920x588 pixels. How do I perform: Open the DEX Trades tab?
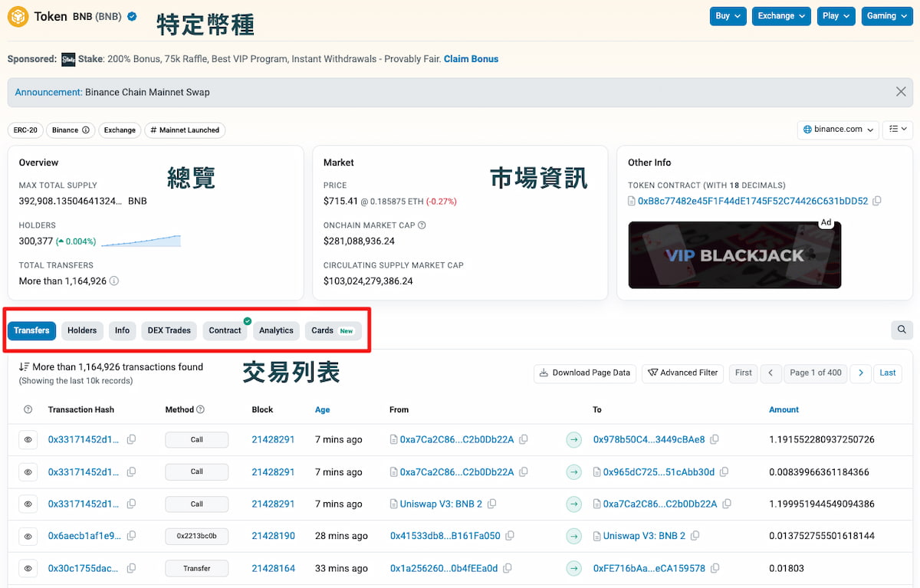169,330
